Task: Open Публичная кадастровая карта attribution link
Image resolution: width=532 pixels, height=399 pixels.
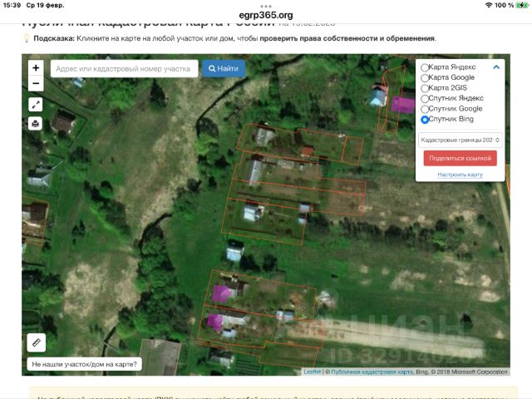Action: click(x=372, y=372)
